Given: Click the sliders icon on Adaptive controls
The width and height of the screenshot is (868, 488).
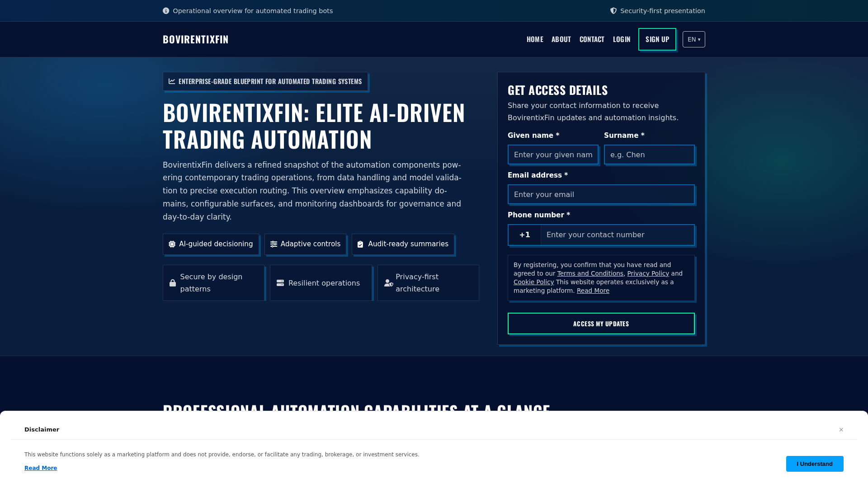Looking at the screenshot, I should point(274,244).
